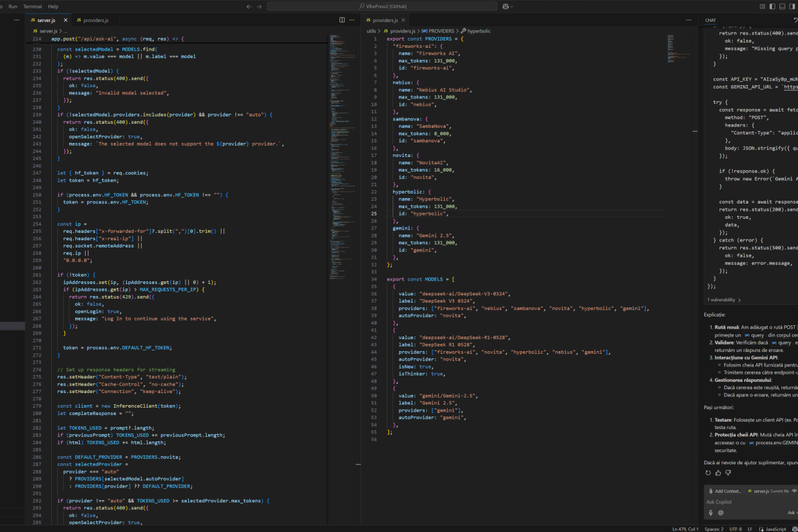Click the Ask Copilot chat input field
This screenshot has width=798, height=532.
pos(751,502)
